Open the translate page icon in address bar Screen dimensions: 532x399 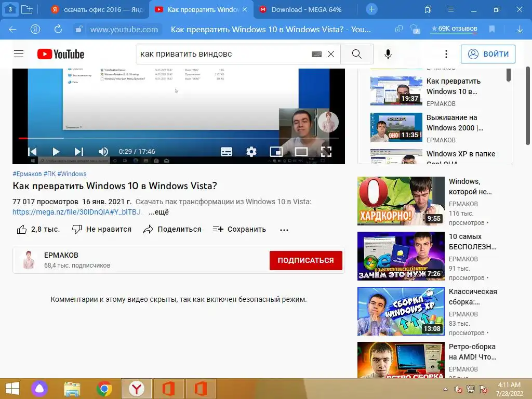(x=399, y=29)
